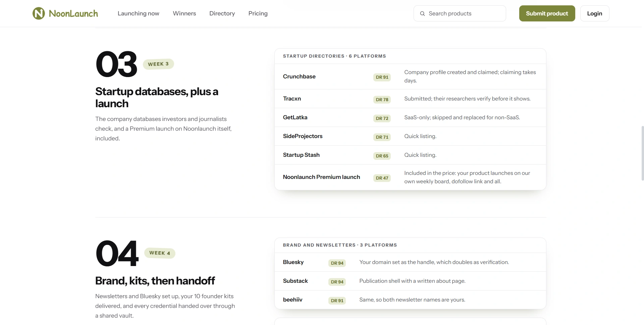Click the large 03 step number
Viewport: 644px width, 325px height.
(116, 64)
